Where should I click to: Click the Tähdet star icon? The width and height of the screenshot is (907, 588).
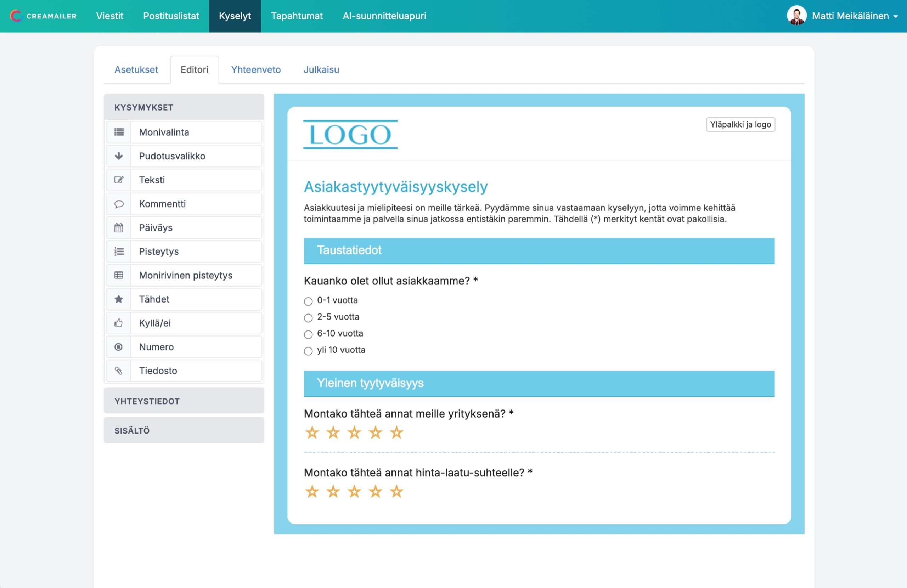coord(119,299)
